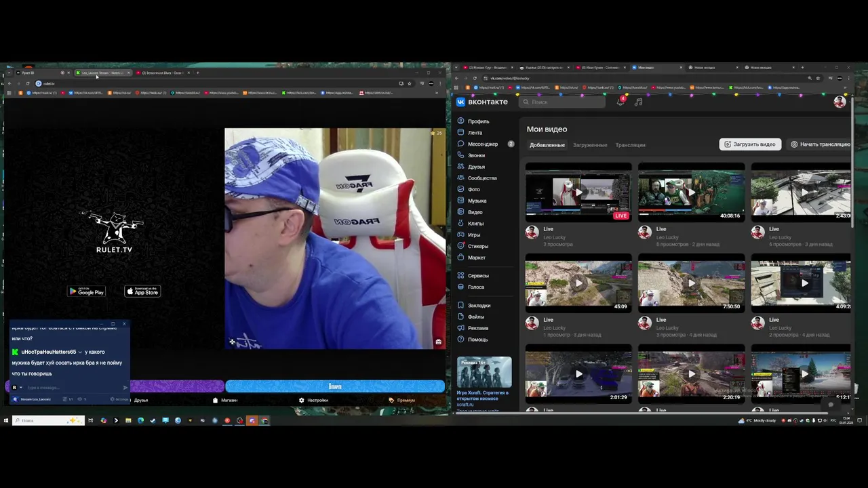The height and width of the screenshot is (488, 868).
Task: Open the File Explorer icon on the taskbar
Action: pyautogui.click(x=128, y=421)
